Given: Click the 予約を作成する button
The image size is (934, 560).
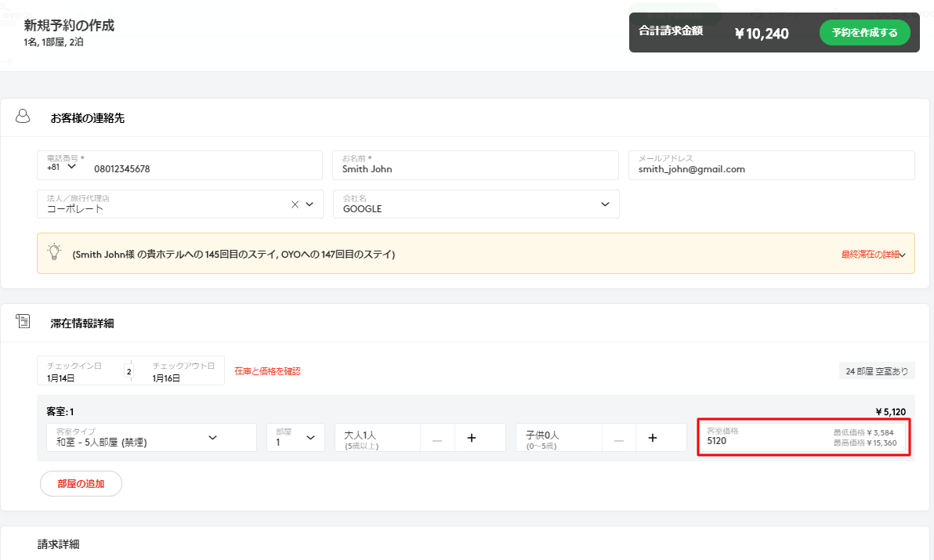Looking at the screenshot, I should (864, 33).
